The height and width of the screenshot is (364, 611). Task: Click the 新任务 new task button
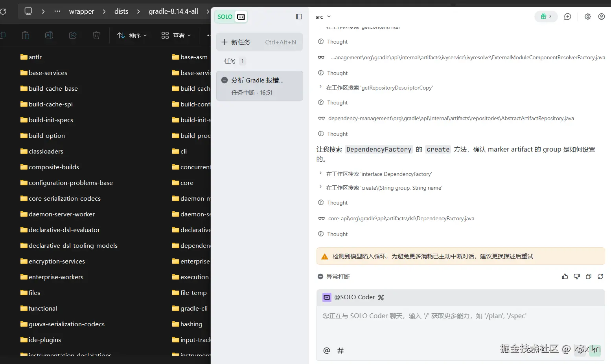(236, 42)
